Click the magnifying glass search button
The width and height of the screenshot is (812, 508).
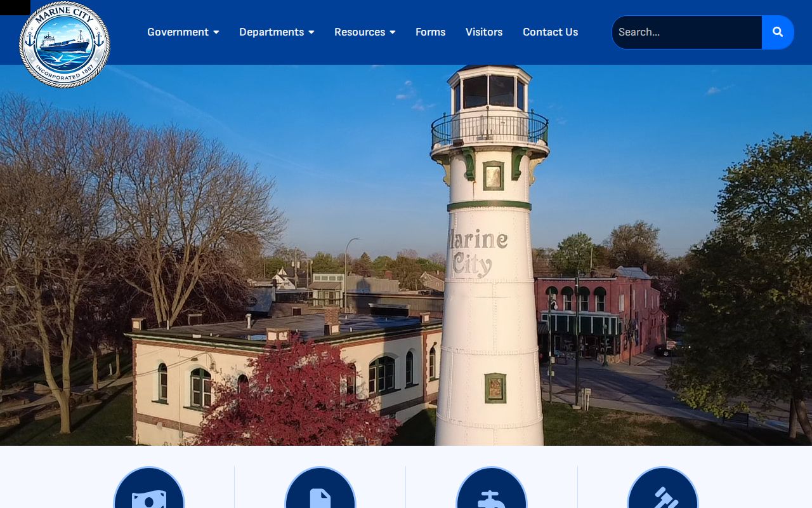coord(778,32)
